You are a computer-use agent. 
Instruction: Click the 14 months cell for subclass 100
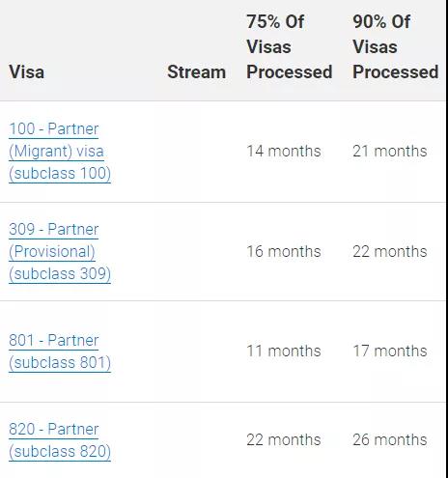[284, 151]
